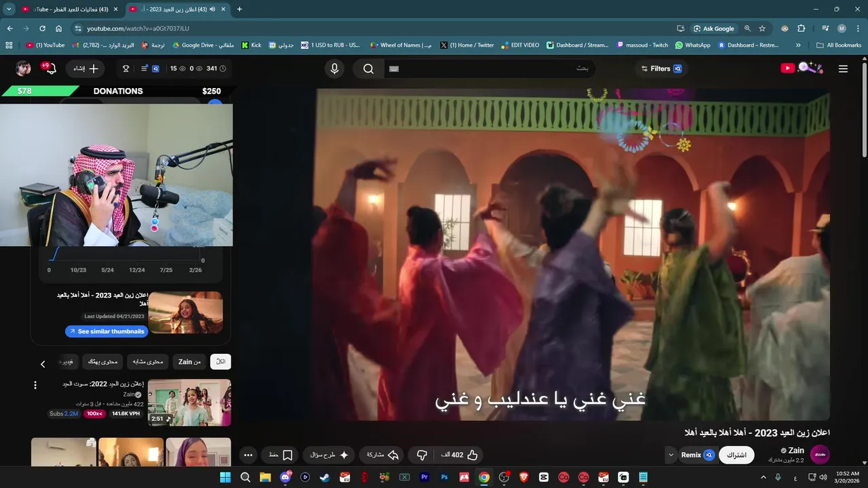The image size is (868, 488).
Task: Click the إنشاء create button
Action: (85, 68)
